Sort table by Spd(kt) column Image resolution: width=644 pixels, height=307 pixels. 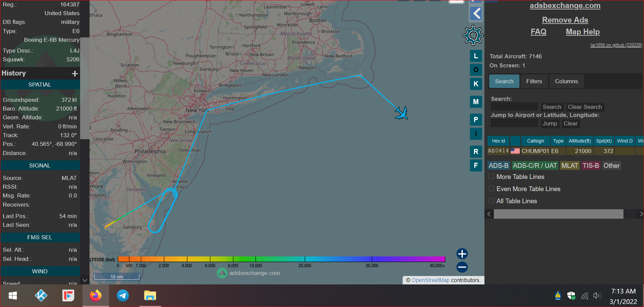(604, 141)
